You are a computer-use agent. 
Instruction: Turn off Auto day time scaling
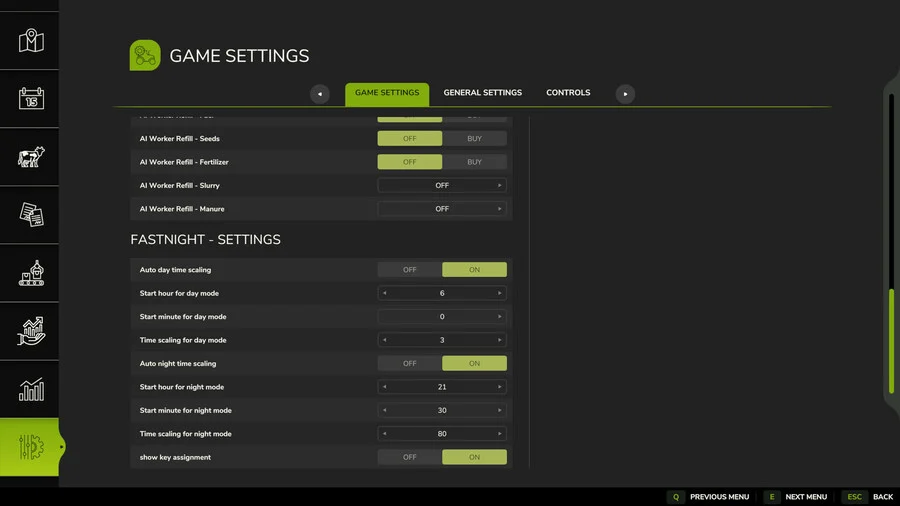pyautogui.click(x=410, y=270)
